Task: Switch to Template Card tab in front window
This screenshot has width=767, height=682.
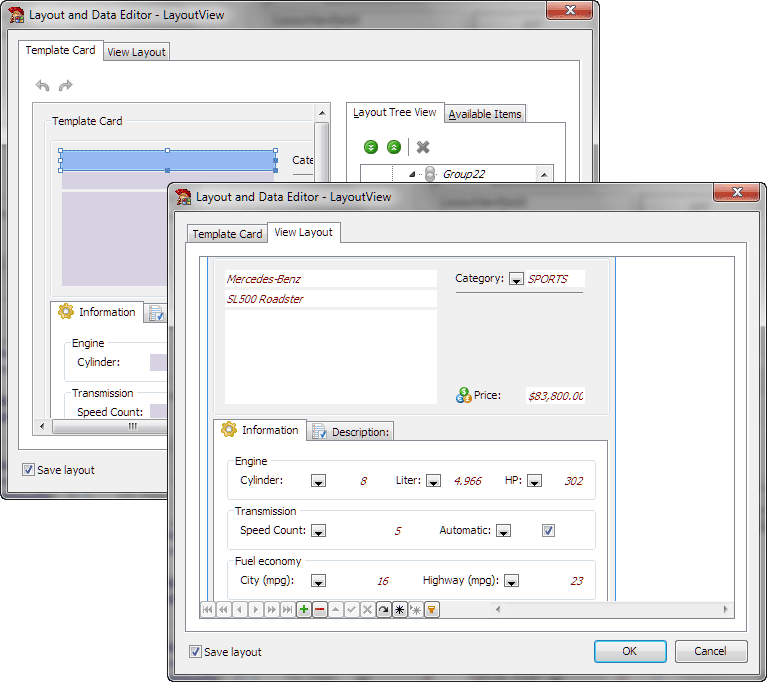Action: (227, 234)
